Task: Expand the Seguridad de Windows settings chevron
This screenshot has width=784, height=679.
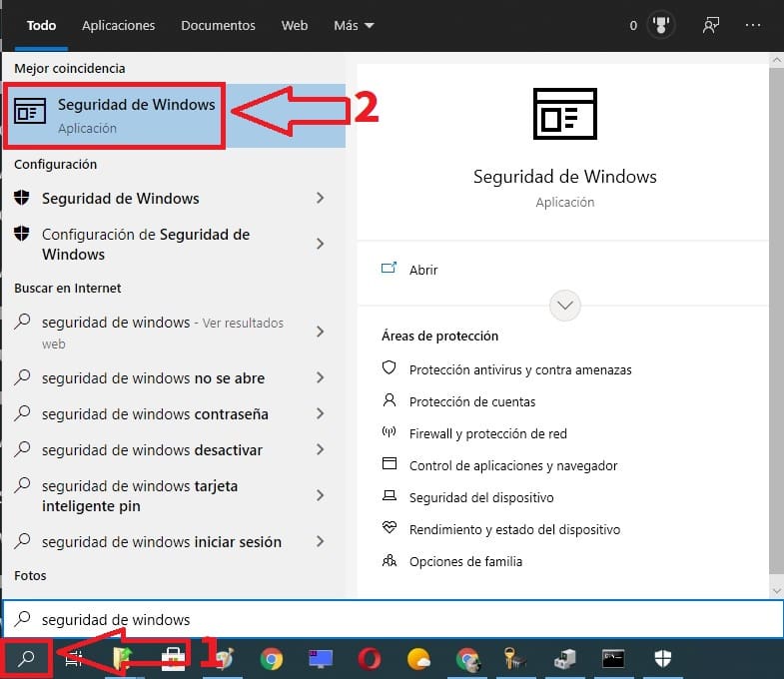Action: pyautogui.click(x=320, y=198)
